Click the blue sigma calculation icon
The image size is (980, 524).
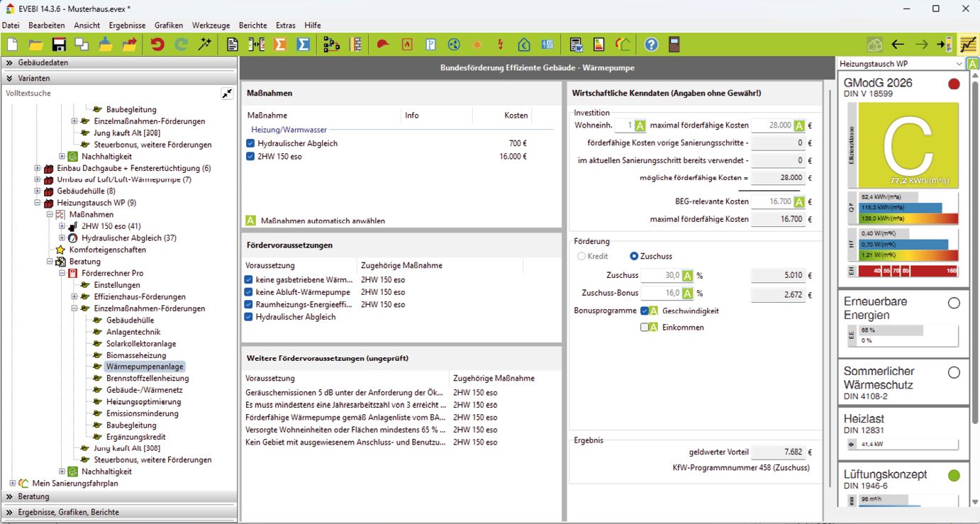click(x=304, y=45)
